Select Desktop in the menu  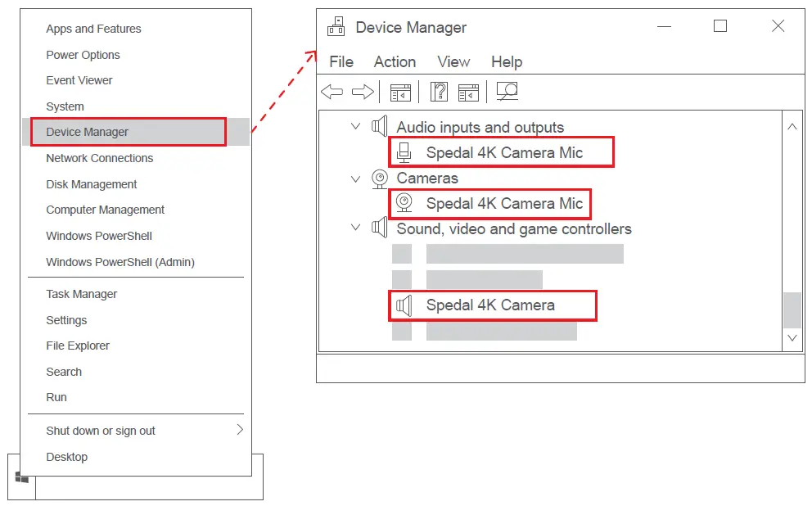[x=67, y=457]
